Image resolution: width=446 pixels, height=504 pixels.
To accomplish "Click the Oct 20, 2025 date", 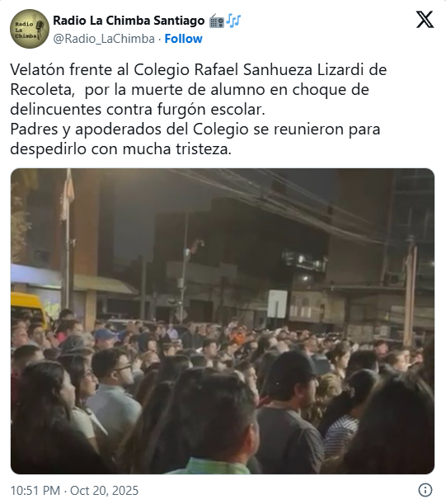I will pyautogui.click(x=104, y=491).
